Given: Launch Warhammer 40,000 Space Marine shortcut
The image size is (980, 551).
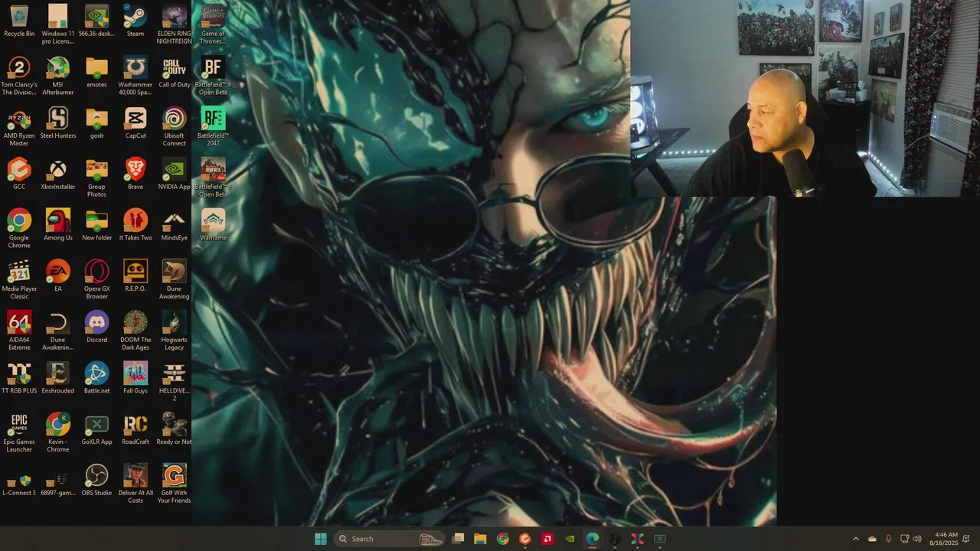Looking at the screenshot, I should click(x=136, y=76).
